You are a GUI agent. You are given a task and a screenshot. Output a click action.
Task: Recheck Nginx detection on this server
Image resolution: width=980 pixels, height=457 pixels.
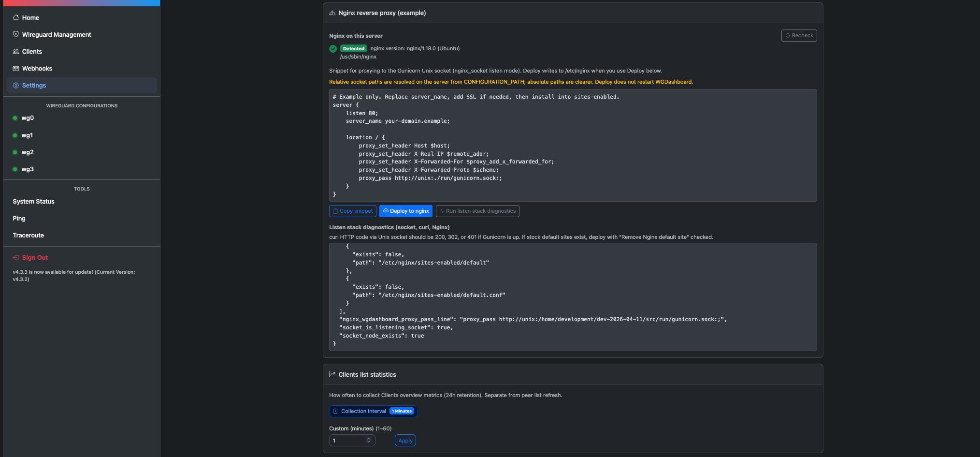tap(799, 35)
